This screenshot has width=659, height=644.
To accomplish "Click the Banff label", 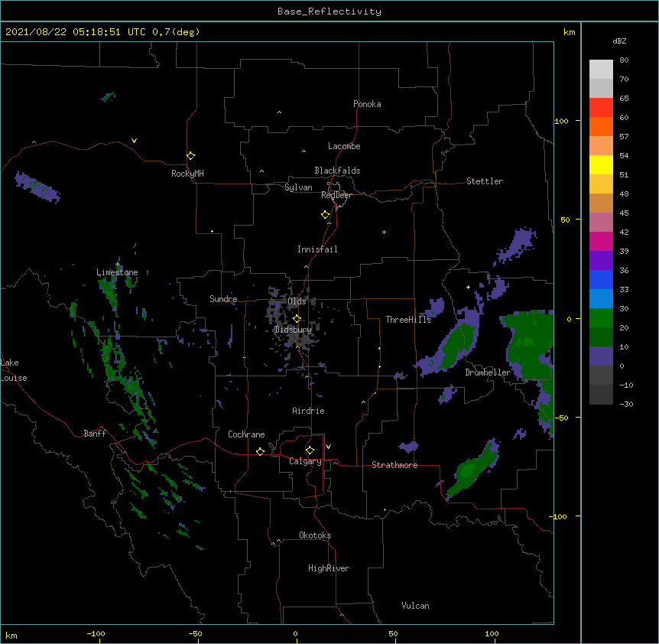I will tap(95, 434).
